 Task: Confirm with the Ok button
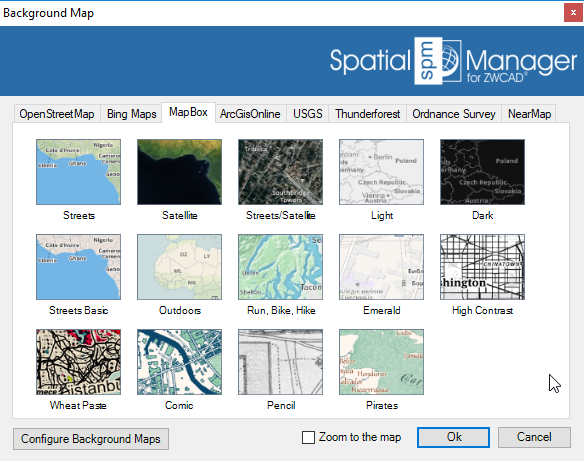point(453,437)
